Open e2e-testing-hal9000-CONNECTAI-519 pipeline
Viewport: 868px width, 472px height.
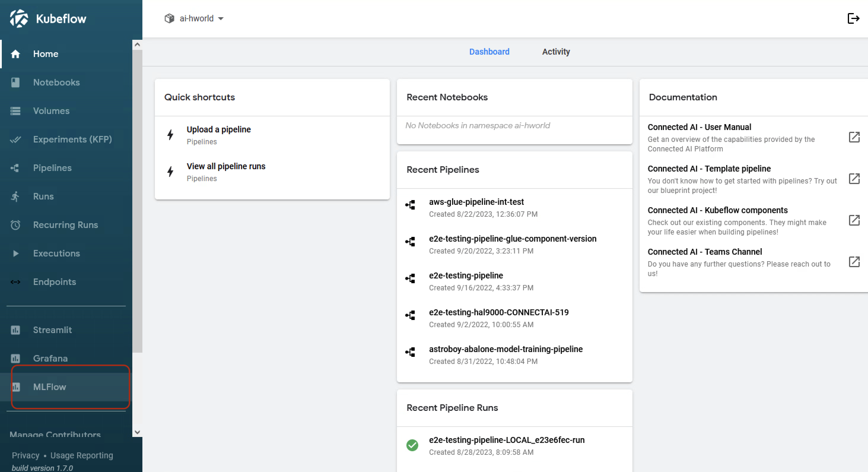(514, 318)
